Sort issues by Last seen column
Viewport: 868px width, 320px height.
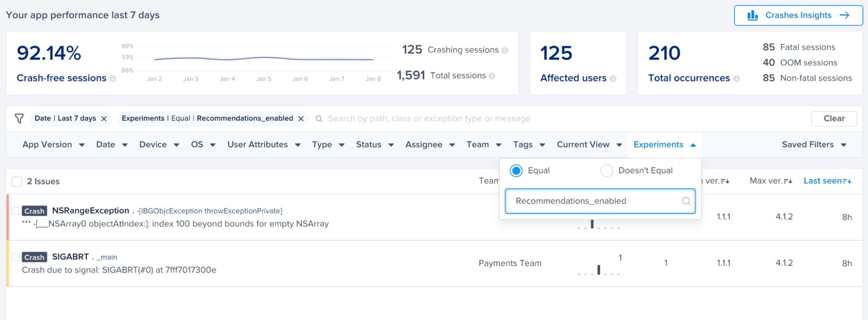[x=827, y=181]
